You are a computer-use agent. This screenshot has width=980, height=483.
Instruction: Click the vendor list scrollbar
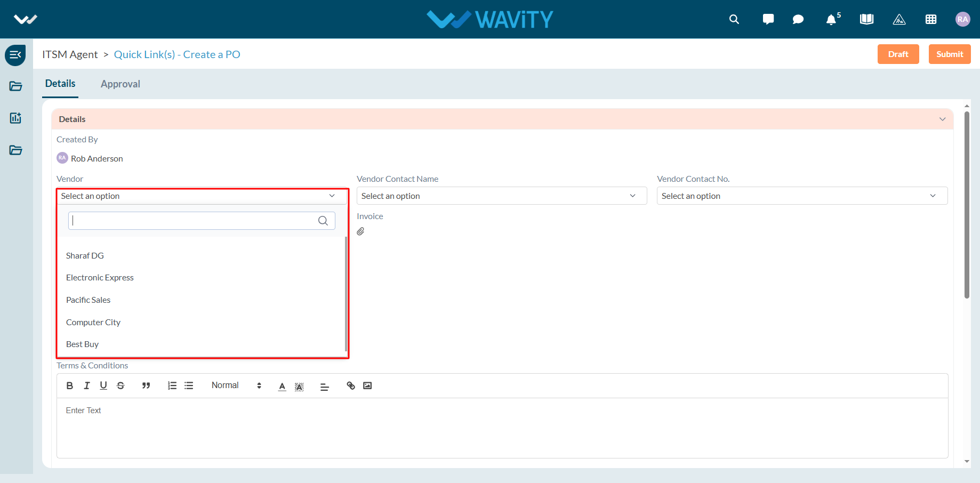[x=346, y=293]
